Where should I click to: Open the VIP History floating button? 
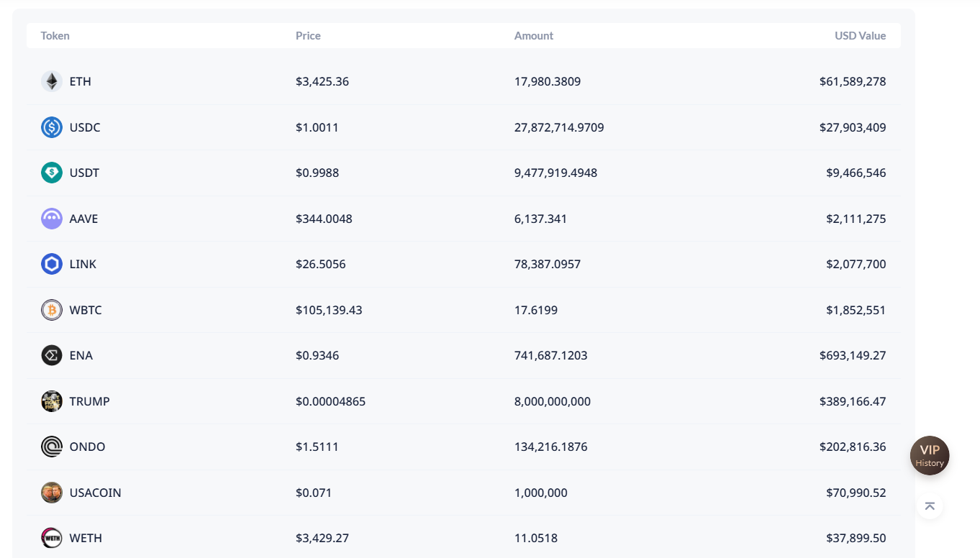[930, 455]
